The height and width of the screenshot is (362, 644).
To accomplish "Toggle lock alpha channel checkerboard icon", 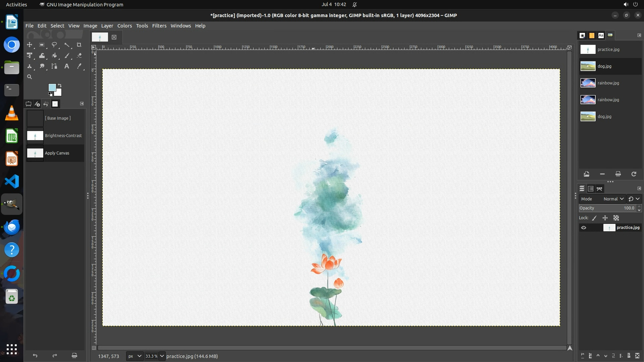I will (x=616, y=218).
